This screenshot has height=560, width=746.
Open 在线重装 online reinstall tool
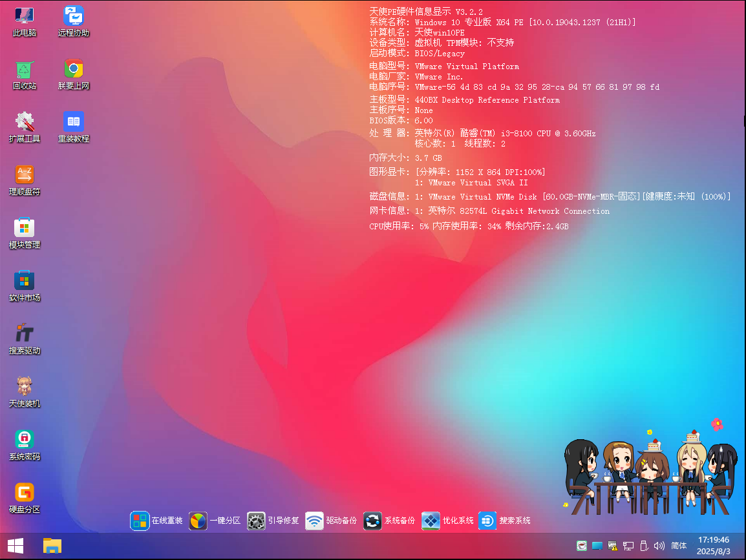click(140, 521)
